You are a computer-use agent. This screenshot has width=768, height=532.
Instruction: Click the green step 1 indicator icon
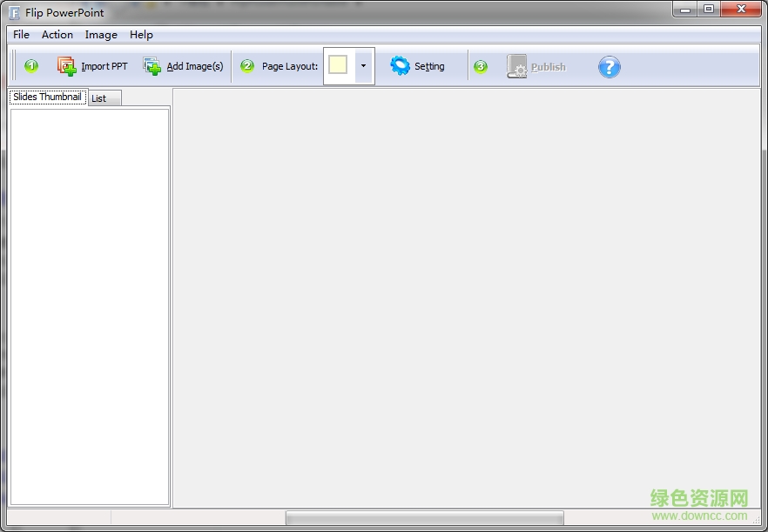(31, 65)
